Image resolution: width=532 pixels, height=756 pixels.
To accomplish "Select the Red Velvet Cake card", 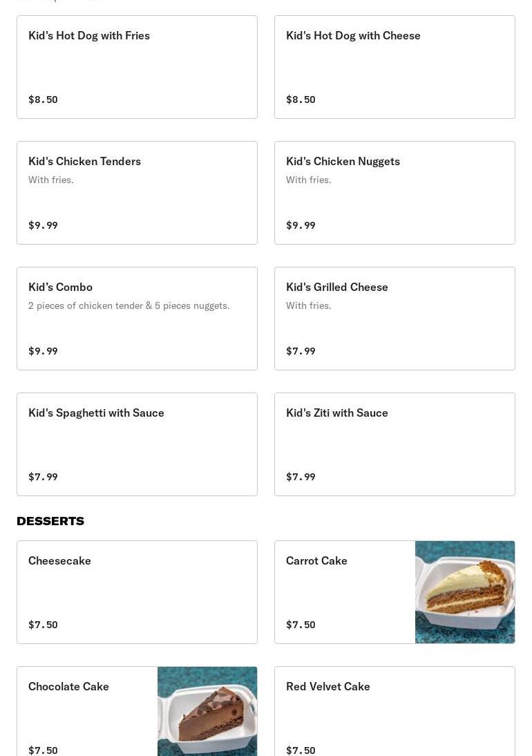I will (x=395, y=712).
